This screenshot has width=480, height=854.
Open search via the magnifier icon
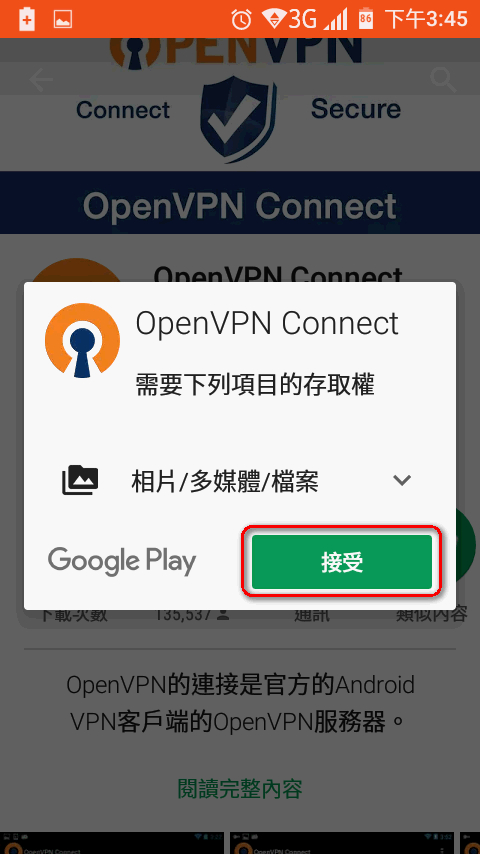(x=442, y=80)
